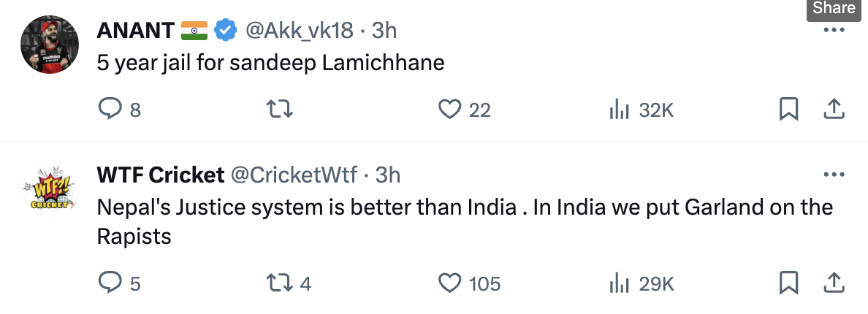Reply to WTF Cricket's tweet

(110, 283)
